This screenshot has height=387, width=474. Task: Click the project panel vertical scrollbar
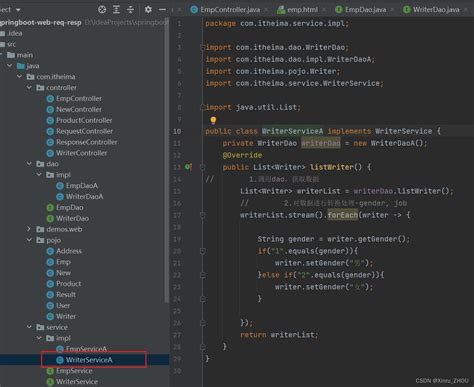166,160
